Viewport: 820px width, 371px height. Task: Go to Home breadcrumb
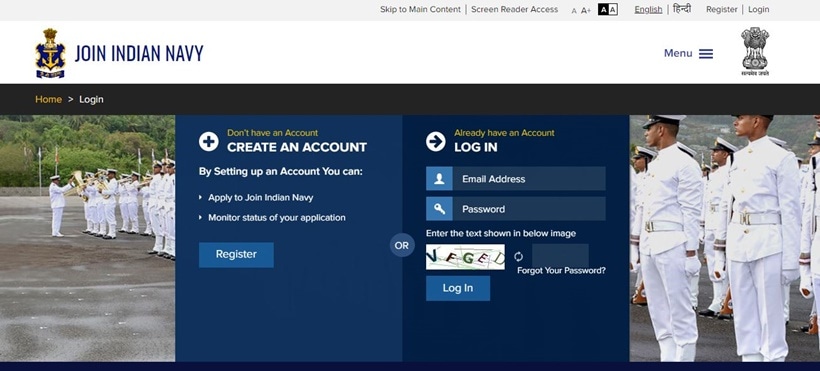[x=48, y=99]
